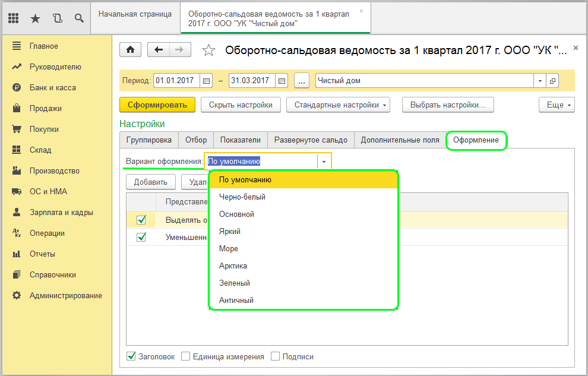Image resolution: width=588 pixels, height=376 pixels.
Task: Open Favorites star in top bar
Action: [x=35, y=18]
